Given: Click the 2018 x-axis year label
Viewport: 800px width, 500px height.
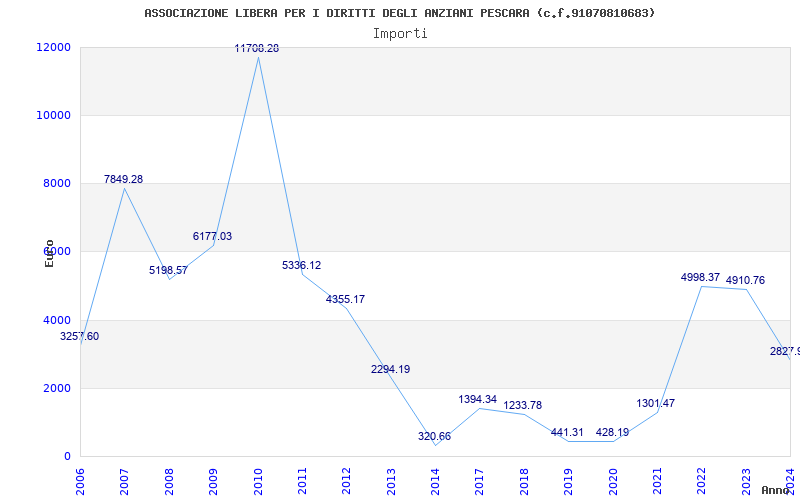Looking at the screenshot, I should (524, 481).
